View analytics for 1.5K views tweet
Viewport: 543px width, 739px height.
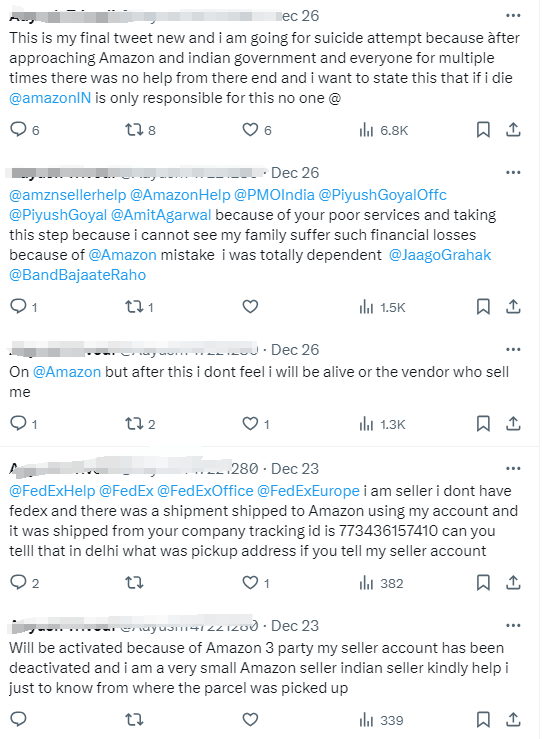tap(382, 307)
